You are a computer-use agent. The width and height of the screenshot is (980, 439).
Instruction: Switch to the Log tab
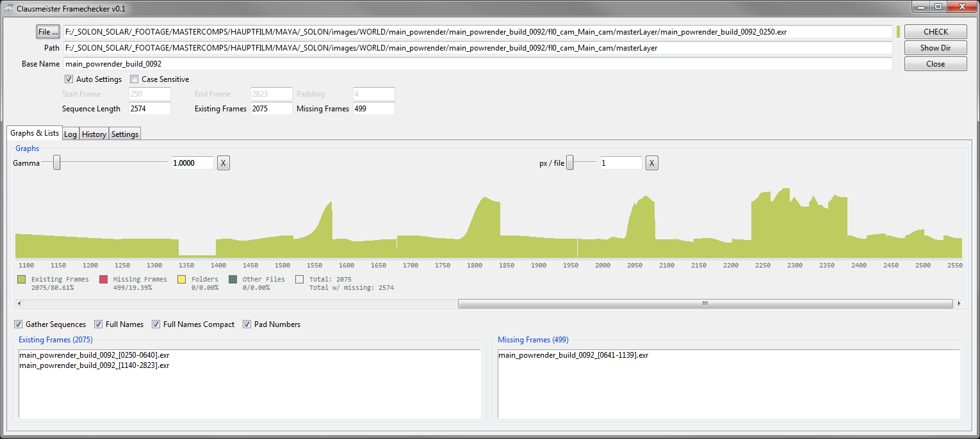[70, 134]
